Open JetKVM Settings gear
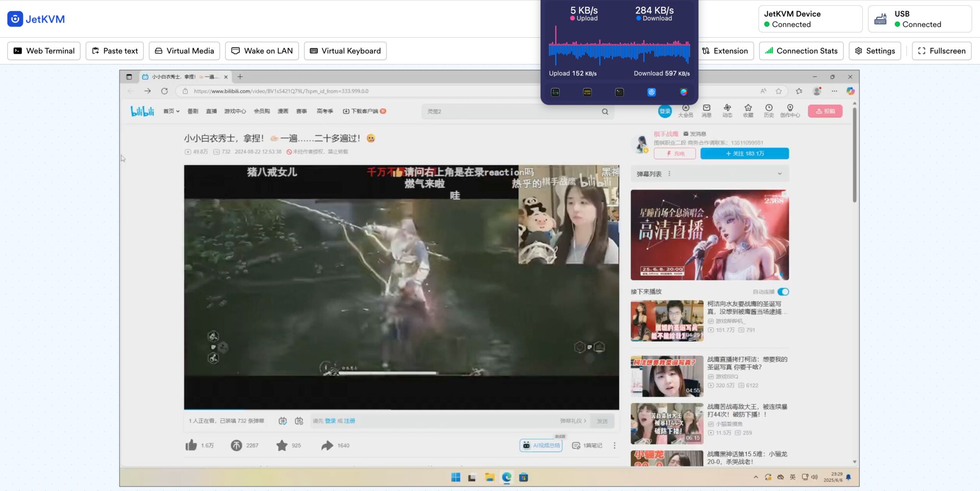 [875, 51]
